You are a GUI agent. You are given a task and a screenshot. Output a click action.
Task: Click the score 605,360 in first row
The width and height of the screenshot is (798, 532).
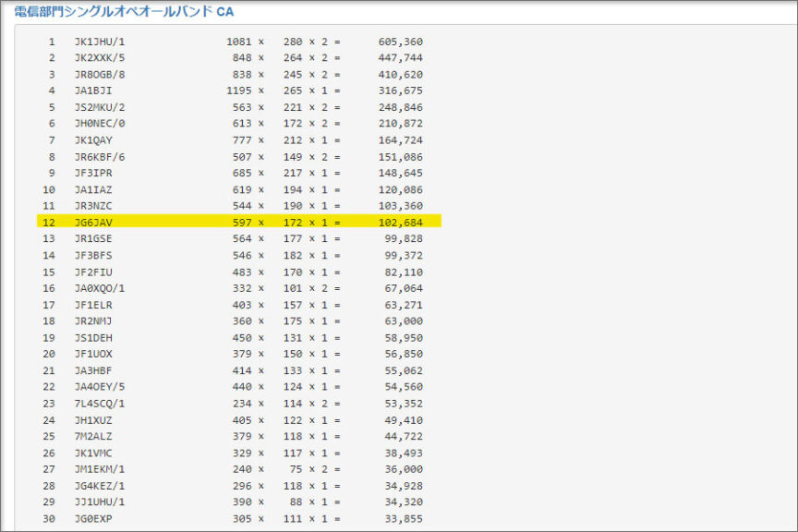[x=401, y=42]
